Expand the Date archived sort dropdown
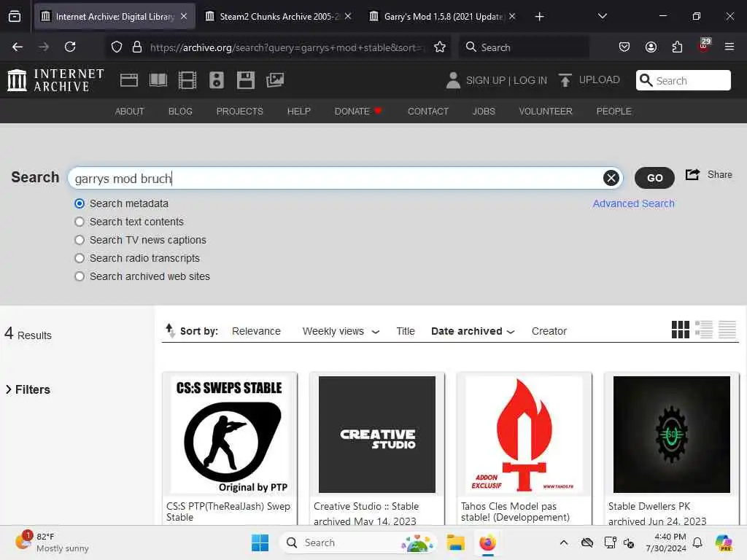Viewport: 747px width, 560px height. click(x=511, y=332)
